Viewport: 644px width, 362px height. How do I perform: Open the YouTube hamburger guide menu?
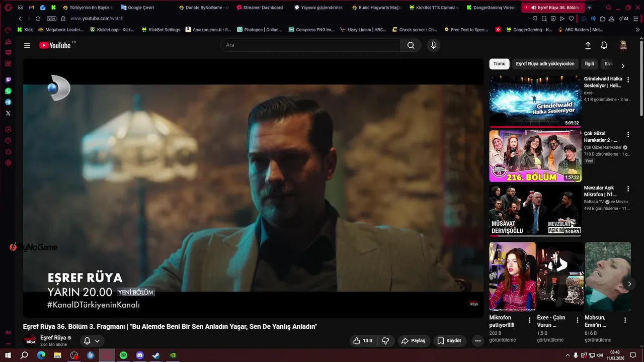27,45
